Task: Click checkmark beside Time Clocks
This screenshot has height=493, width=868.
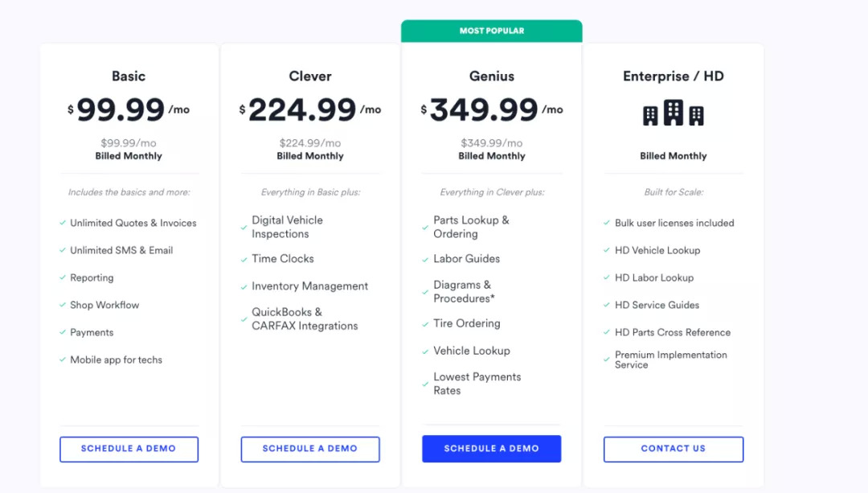Action: [x=244, y=259]
